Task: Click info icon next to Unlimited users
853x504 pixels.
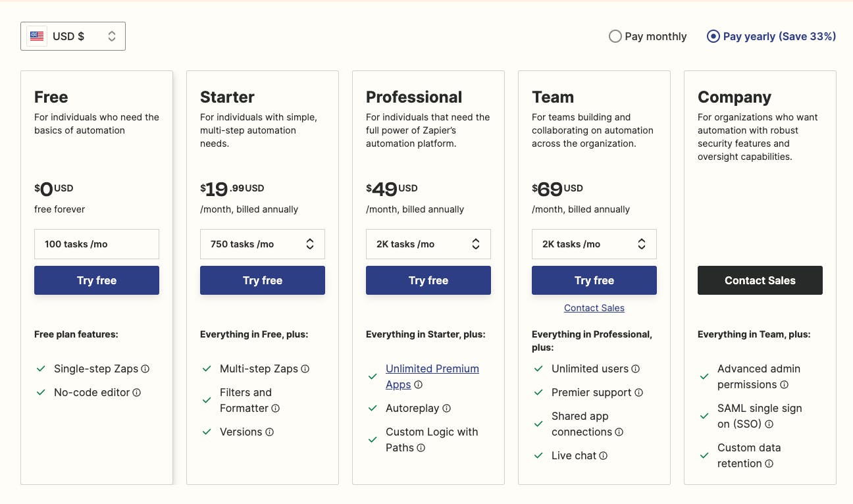Action: click(636, 369)
